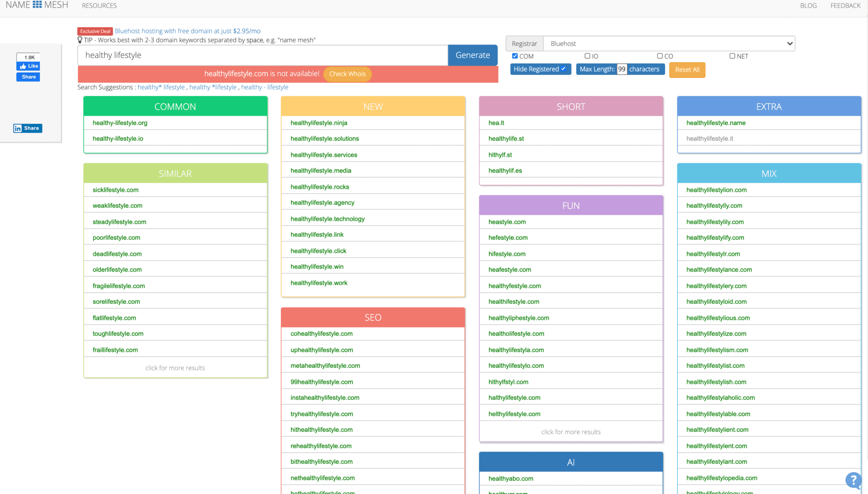Click the red Exclusive Deal badge

pyautogui.click(x=95, y=31)
